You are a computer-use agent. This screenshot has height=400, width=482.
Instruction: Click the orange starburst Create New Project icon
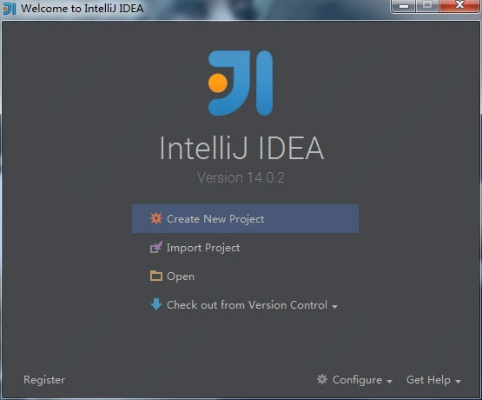tap(156, 218)
